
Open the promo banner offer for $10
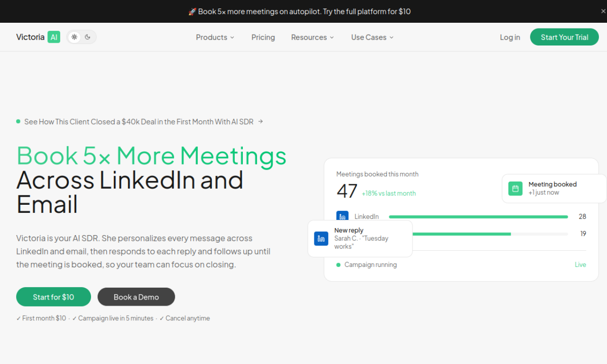coord(300,11)
